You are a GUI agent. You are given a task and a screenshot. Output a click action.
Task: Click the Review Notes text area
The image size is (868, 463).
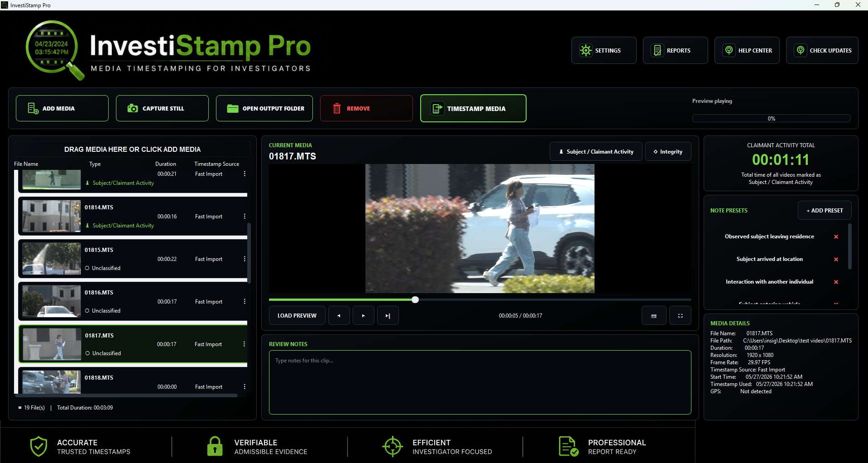click(x=480, y=382)
